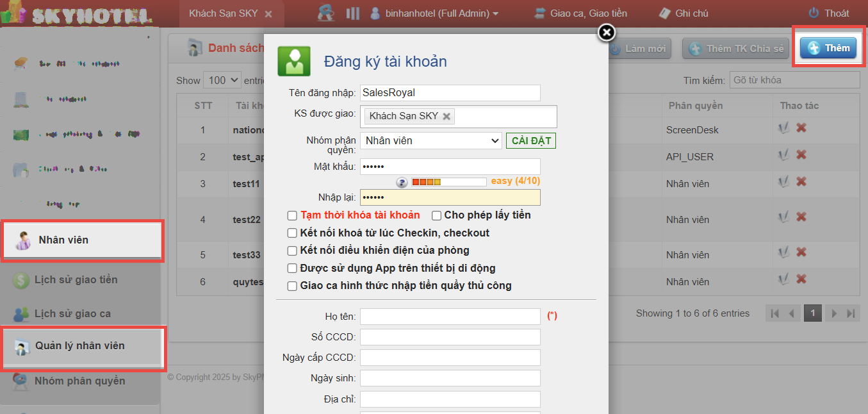Go to the first page of entries
The height and width of the screenshot is (414, 868).
(x=775, y=313)
